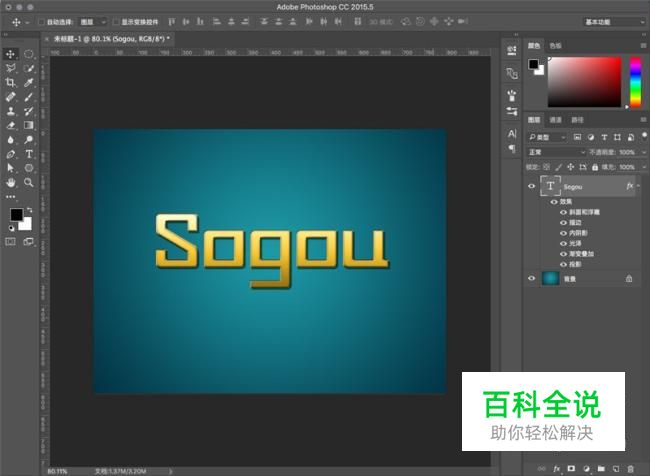Viewport: 650px width, 476px height.
Task: Switch to the Channels tab in Layers group
Action: tap(555, 120)
